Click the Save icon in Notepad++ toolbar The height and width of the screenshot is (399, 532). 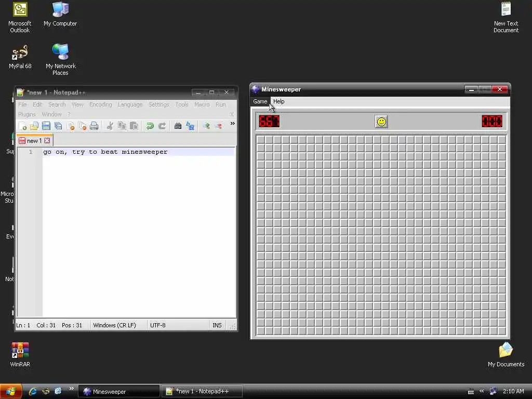tap(46, 126)
